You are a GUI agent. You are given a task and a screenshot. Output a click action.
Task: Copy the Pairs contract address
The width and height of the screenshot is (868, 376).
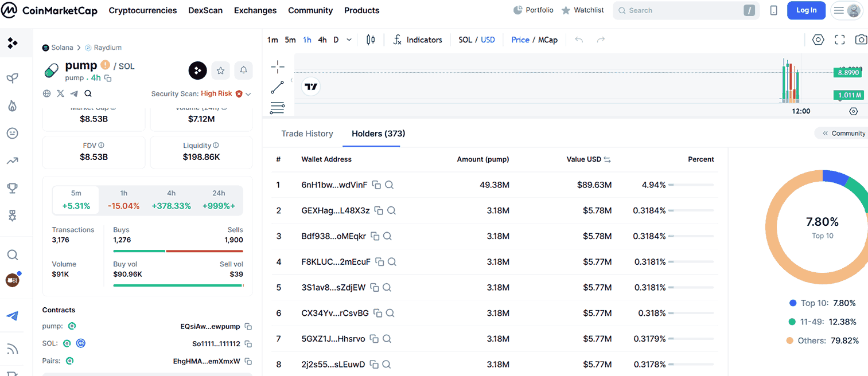(248, 361)
